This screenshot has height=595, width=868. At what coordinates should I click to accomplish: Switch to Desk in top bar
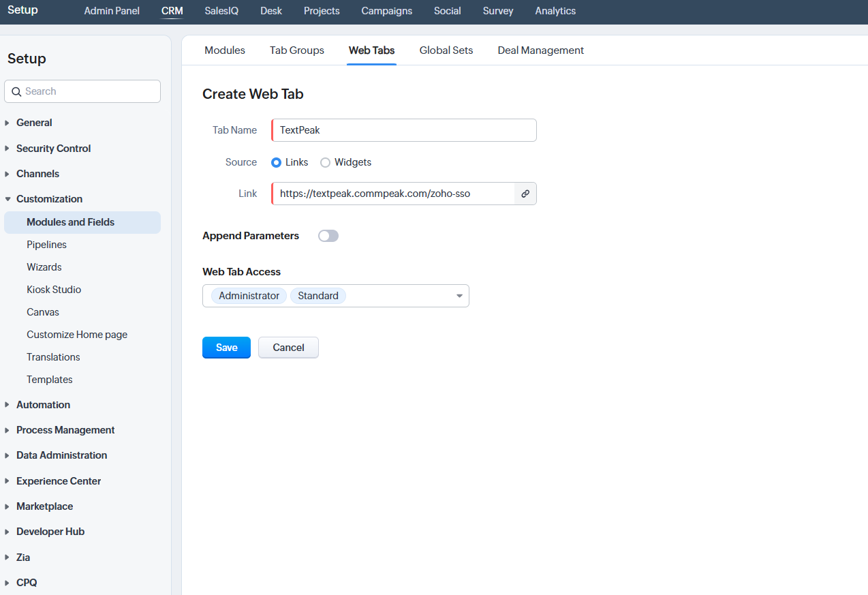(x=271, y=11)
